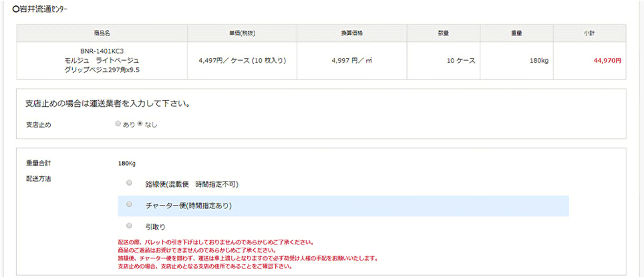Select the 引取り pickup radio button
Image resolution: width=644 pixels, height=279 pixels.
(x=129, y=226)
